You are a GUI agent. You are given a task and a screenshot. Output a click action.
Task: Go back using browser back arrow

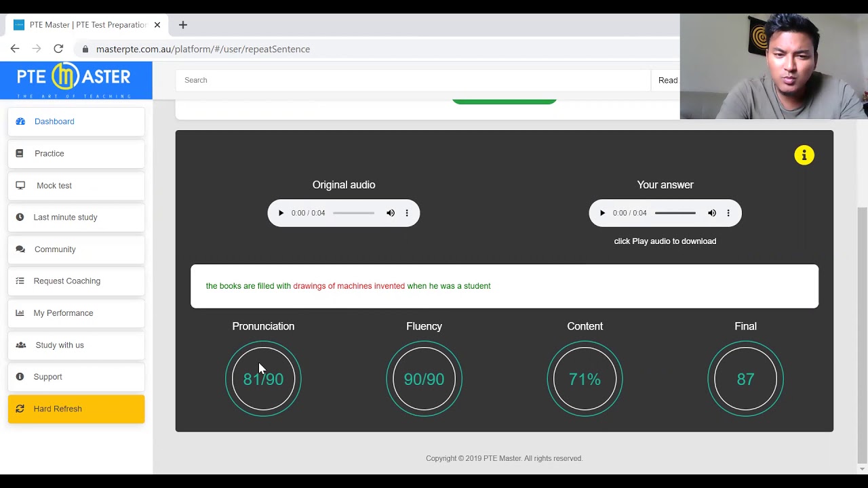coord(15,49)
